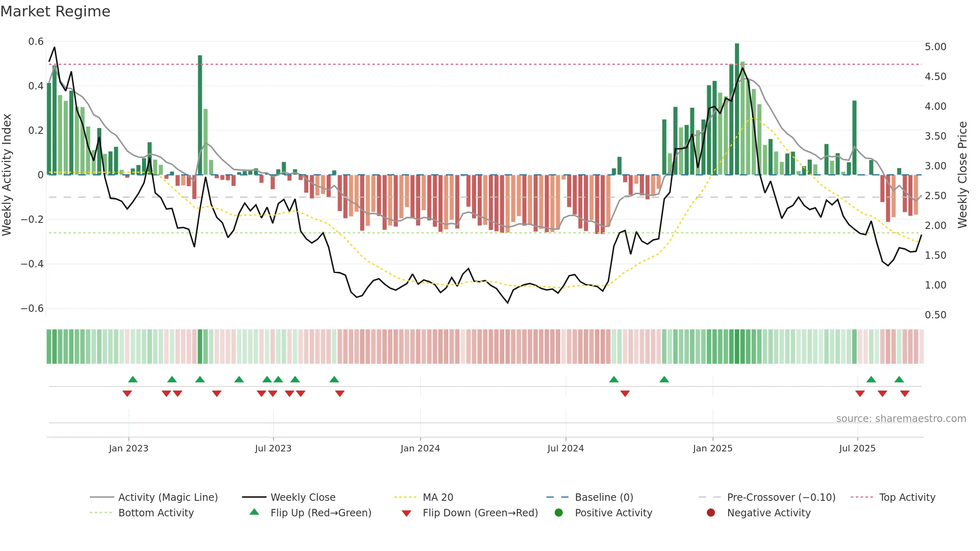Click the last flip-down marker after Jul 2025
This screenshot has height=551, width=980.
[x=905, y=393]
